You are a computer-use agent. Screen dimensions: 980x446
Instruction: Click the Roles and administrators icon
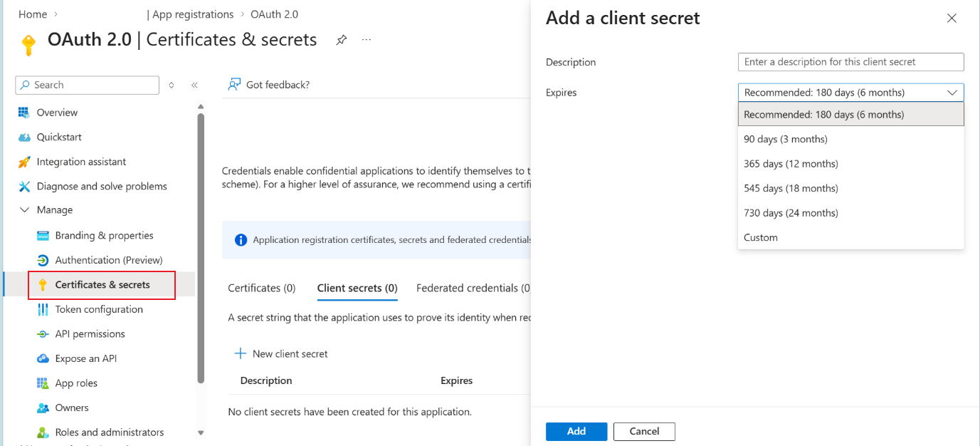(43, 432)
